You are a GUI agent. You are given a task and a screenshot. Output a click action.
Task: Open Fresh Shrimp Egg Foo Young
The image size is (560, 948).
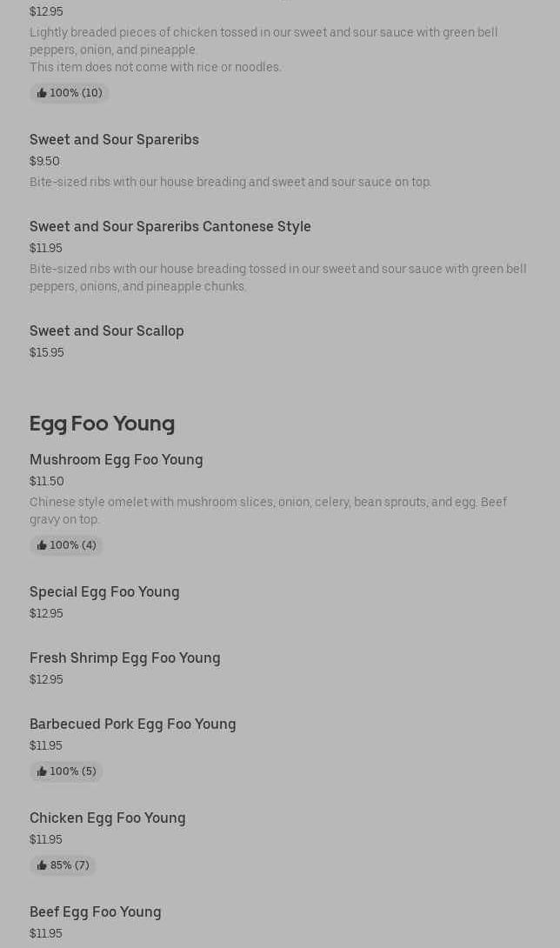124,658
